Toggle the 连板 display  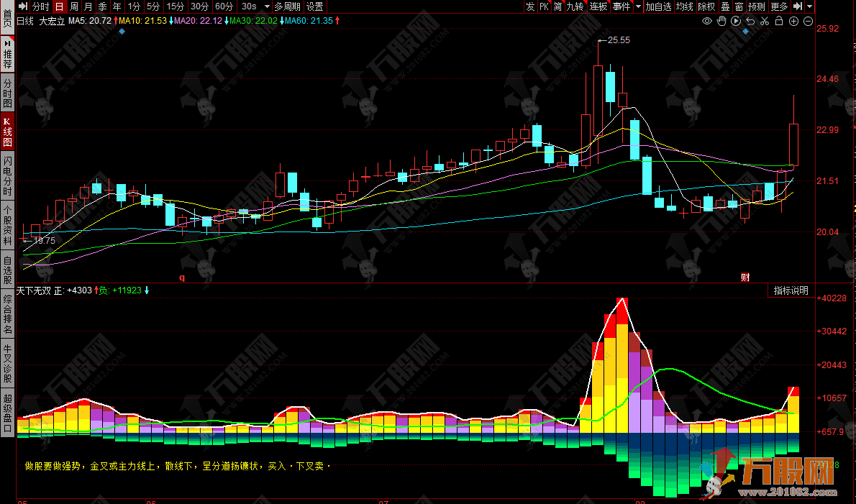click(x=598, y=6)
